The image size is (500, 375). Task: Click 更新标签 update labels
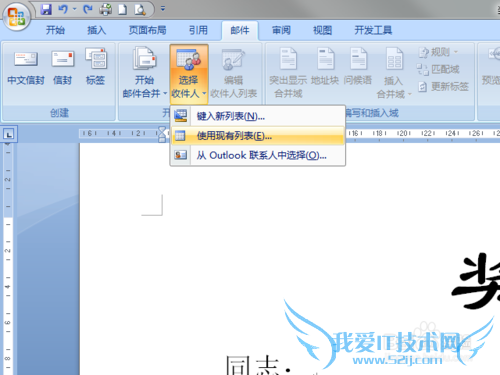[x=443, y=87]
